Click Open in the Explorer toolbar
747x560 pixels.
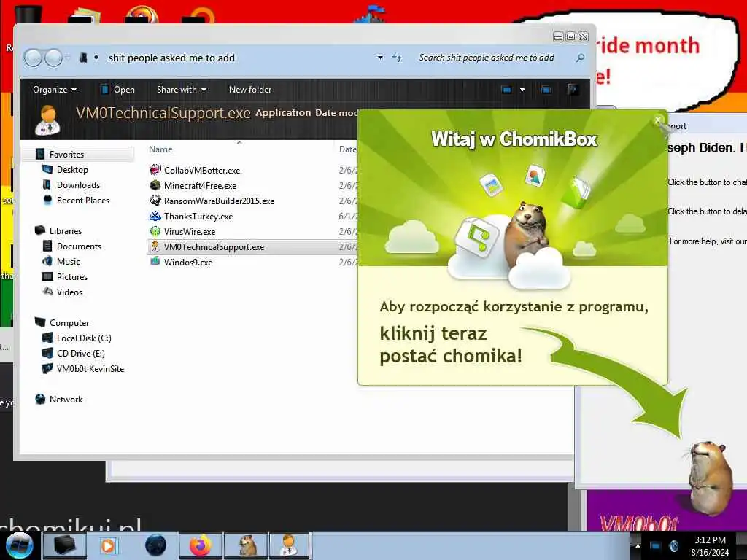(117, 90)
